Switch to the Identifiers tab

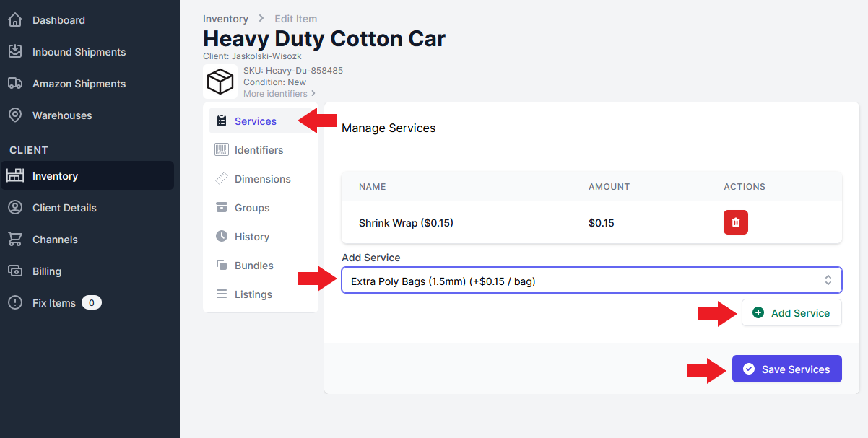tap(259, 150)
